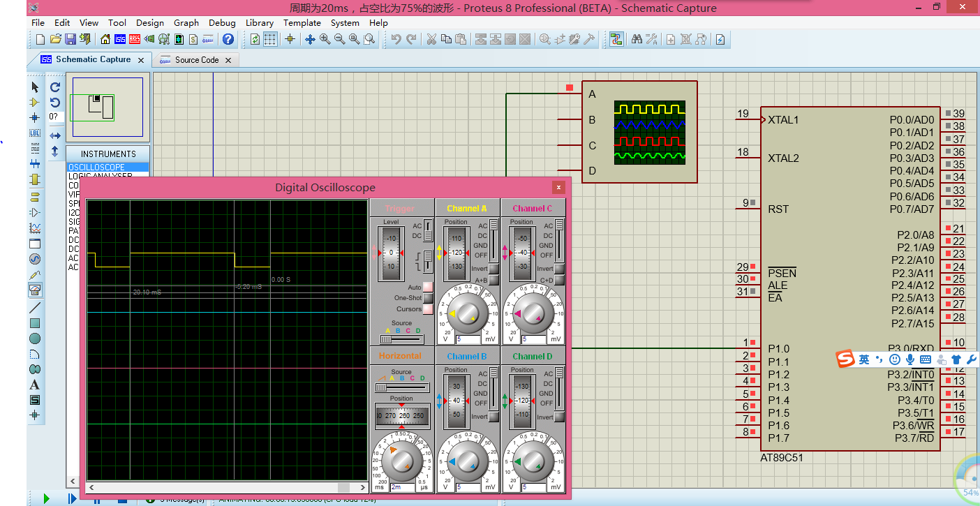
Task: Select OSCILLOSCOPE in the instruments list
Action: pyautogui.click(x=108, y=168)
